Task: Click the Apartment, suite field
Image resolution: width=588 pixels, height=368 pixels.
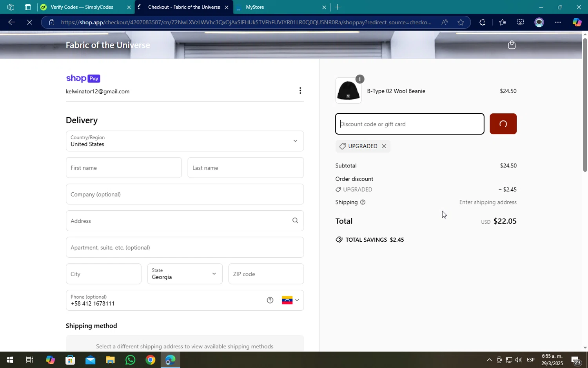Action: [185, 247]
